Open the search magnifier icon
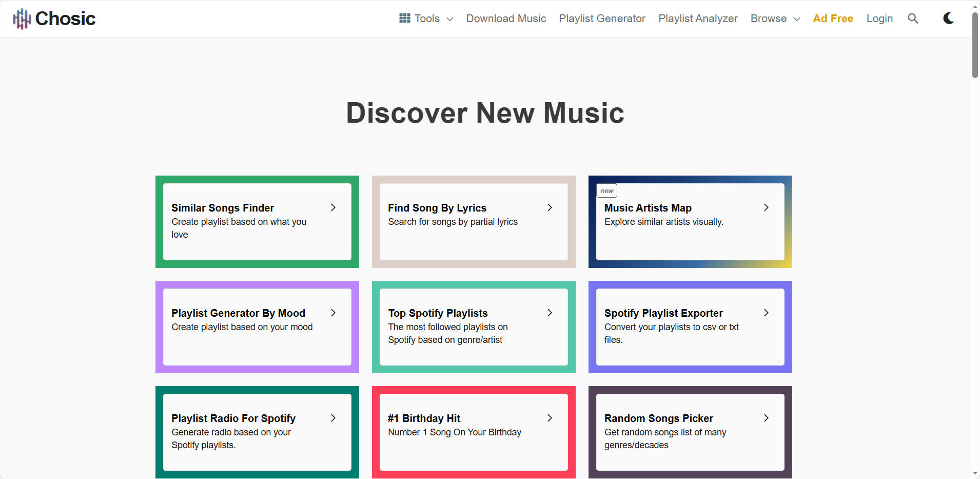This screenshot has width=980, height=479. [913, 18]
